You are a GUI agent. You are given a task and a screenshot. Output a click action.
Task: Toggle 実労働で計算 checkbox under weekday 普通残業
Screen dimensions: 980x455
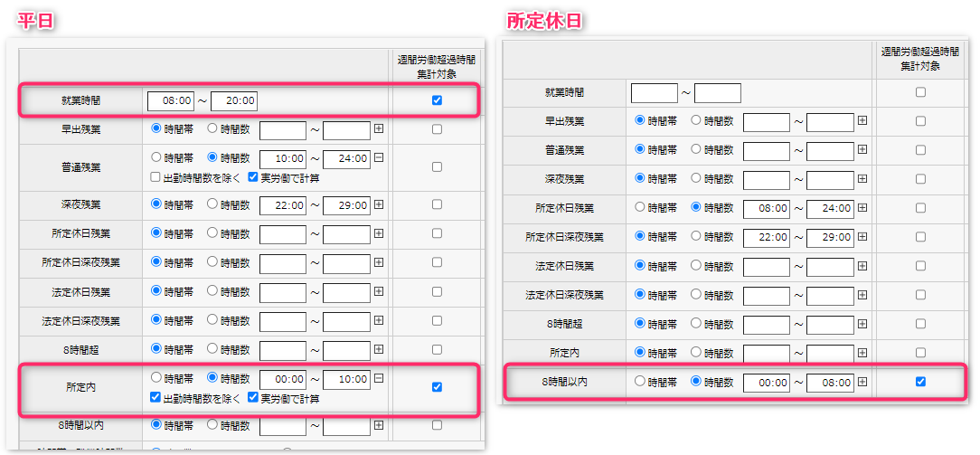[254, 177]
